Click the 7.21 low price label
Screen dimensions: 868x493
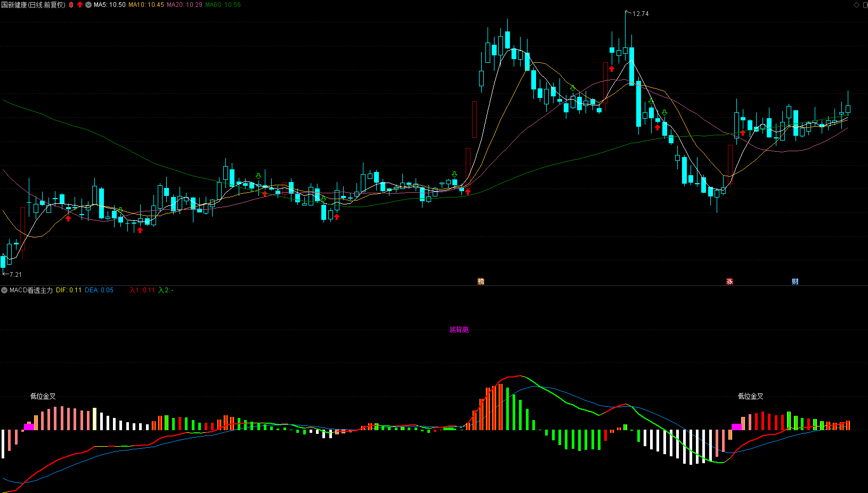(x=15, y=275)
